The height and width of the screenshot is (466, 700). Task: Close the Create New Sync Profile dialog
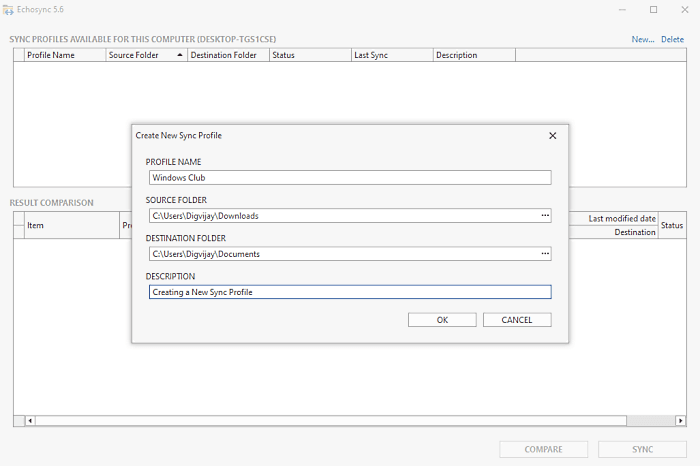[552, 136]
